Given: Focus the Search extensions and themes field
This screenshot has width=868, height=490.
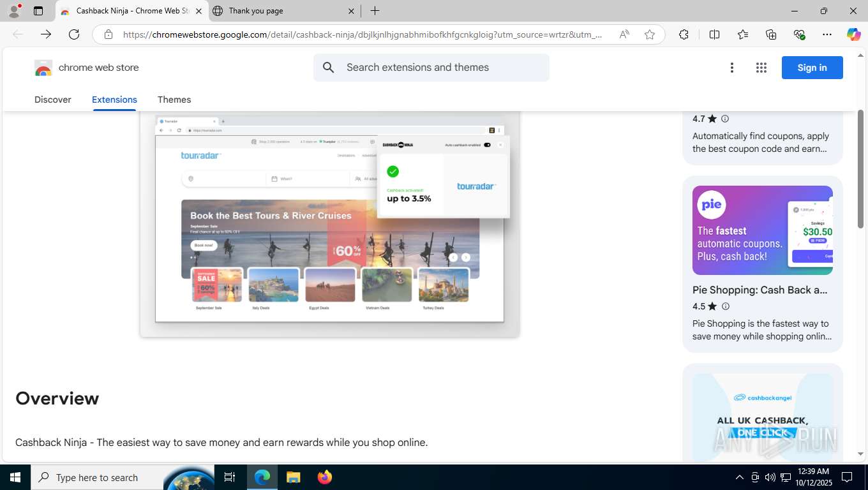Looking at the screenshot, I should [x=431, y=68].
